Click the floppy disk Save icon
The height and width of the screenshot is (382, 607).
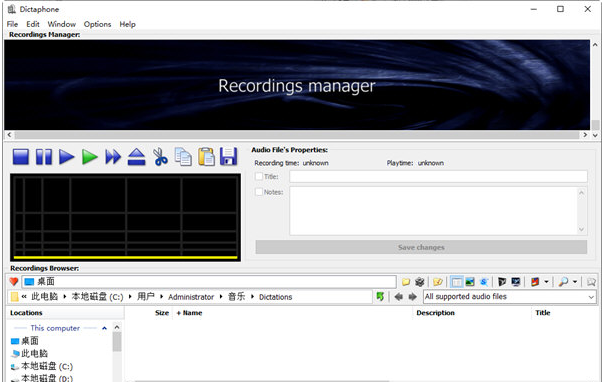pyautogui.click(x=228, y=157)
